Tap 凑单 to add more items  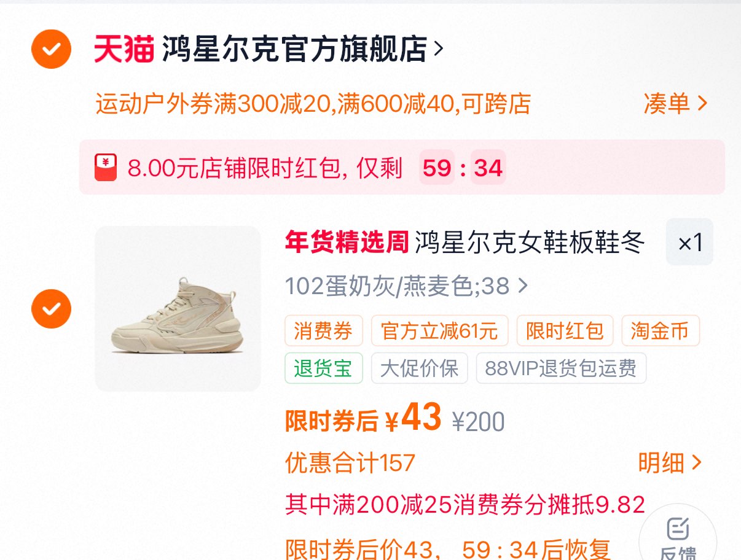click(x=675, y=104)
